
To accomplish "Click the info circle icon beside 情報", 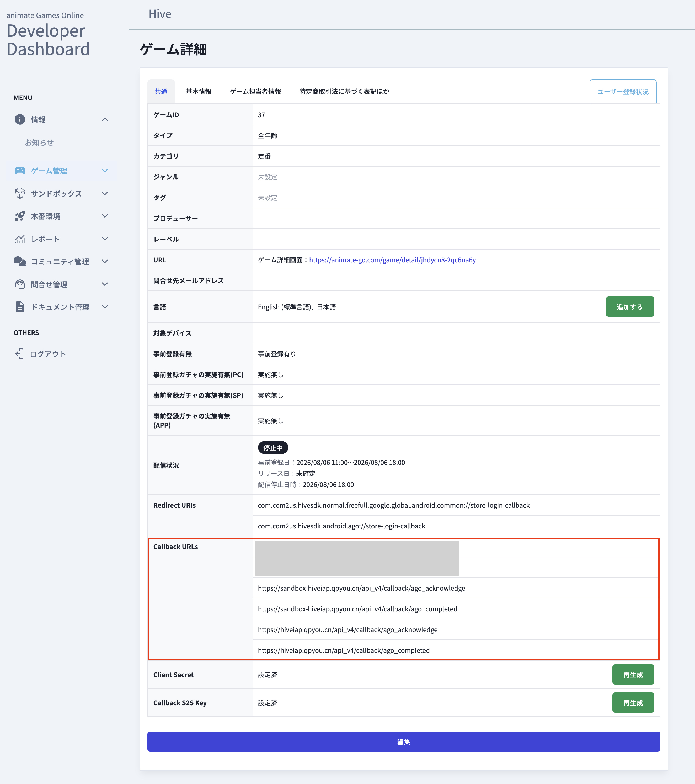I will click(20, 120).
